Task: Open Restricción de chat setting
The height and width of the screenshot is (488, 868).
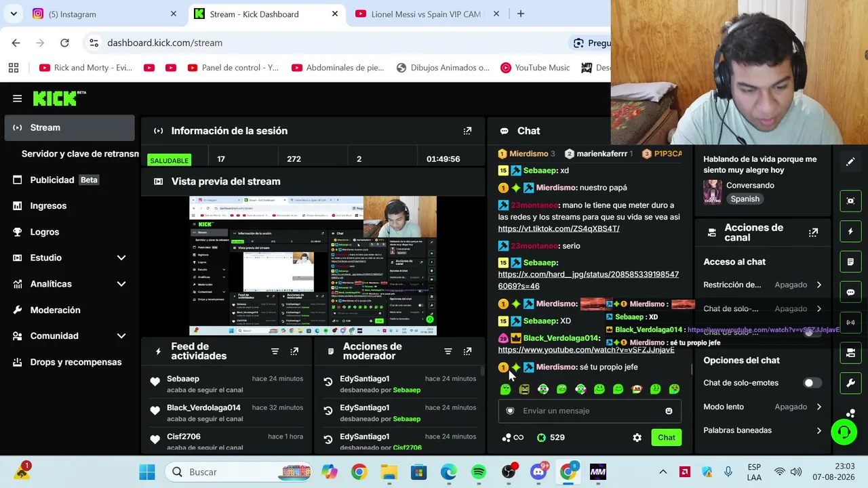Action: tap(762, 285)
